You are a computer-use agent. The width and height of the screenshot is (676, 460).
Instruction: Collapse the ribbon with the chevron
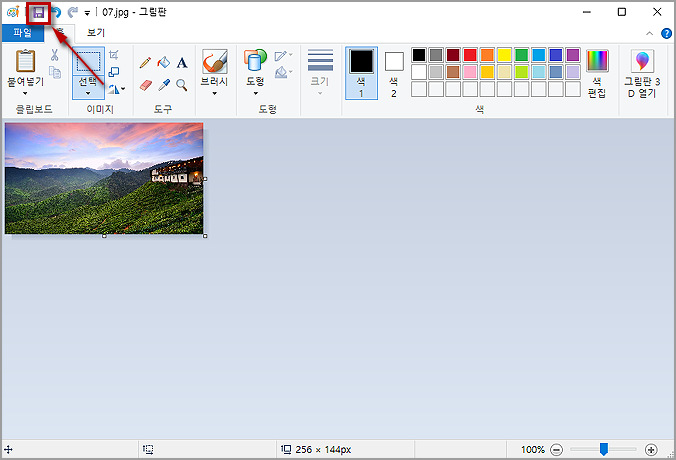[x=649, y=33]
